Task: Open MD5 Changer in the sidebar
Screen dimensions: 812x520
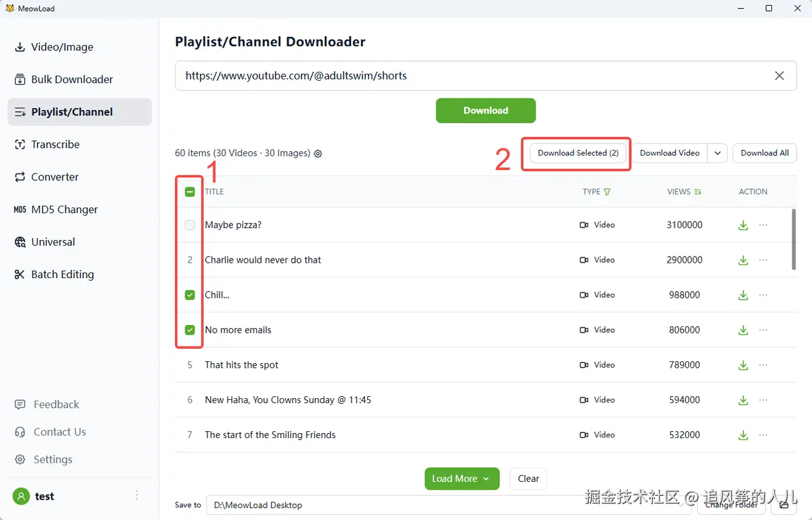Action: point(80,210)
